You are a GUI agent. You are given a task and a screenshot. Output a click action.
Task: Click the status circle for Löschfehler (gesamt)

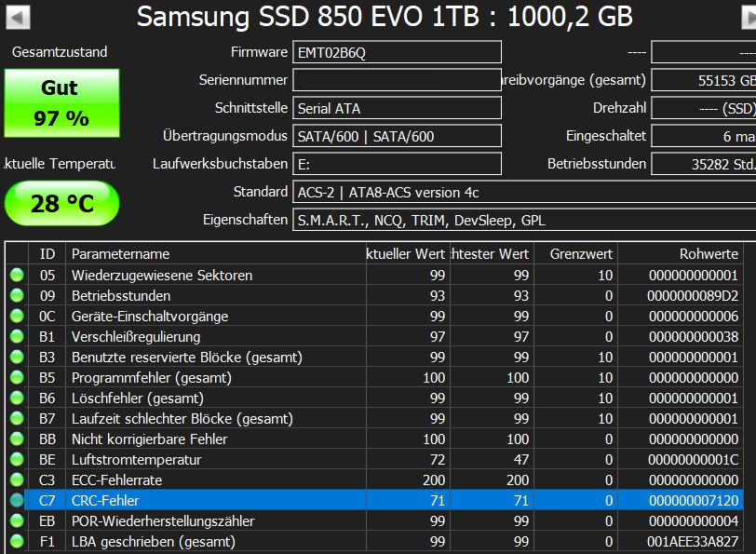pos(17,398)
